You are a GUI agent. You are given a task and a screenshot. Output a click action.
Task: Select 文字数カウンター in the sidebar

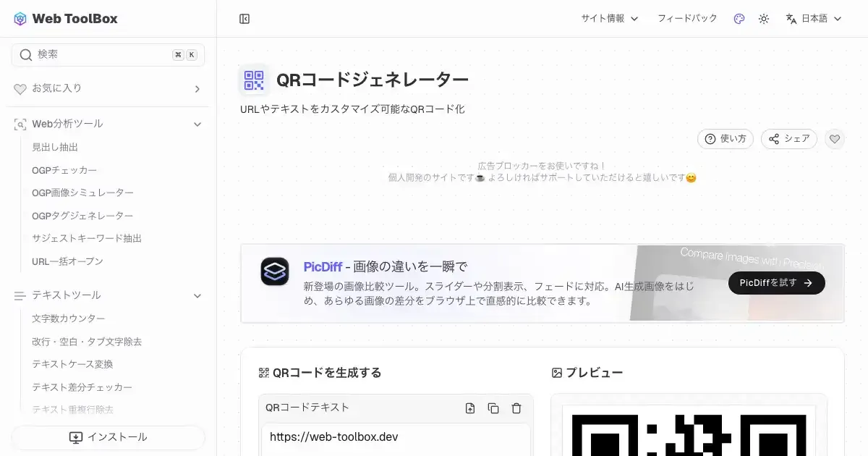69,318
